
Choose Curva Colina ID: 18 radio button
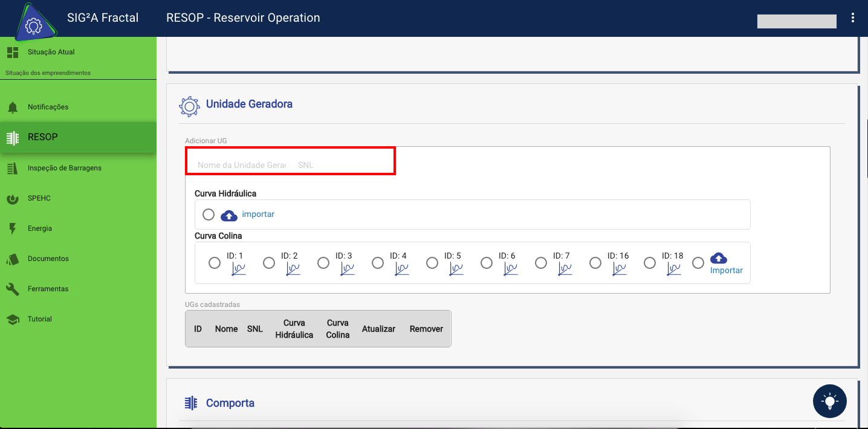click(x=650, y=263)
